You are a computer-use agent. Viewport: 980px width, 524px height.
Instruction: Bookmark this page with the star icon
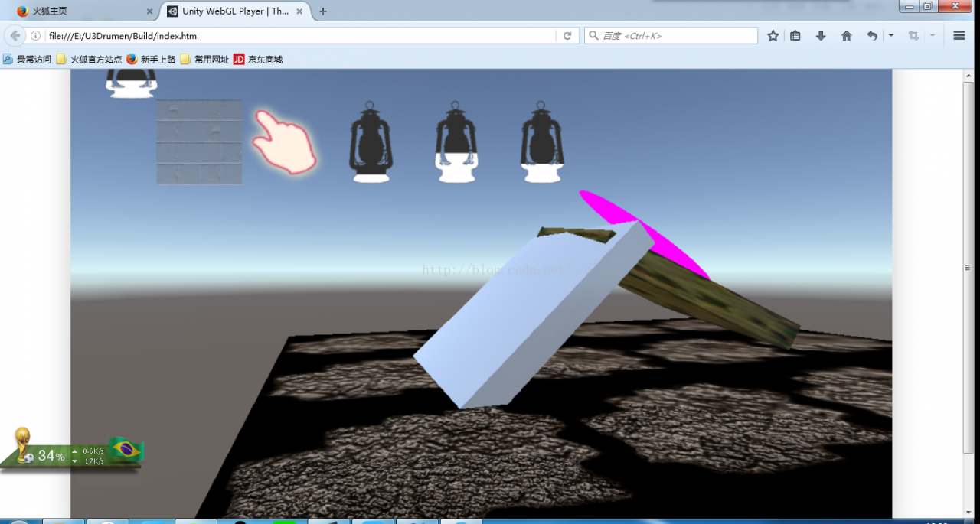tap(773, 36)
